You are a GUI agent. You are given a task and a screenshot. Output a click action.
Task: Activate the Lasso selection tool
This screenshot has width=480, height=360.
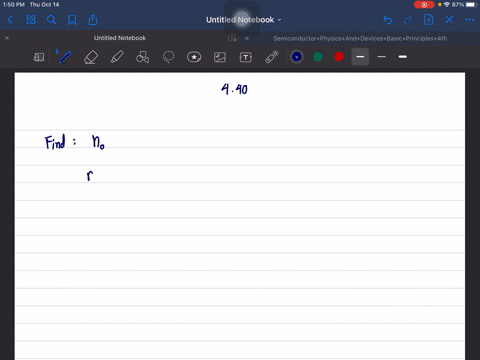[x=168, y=57]
